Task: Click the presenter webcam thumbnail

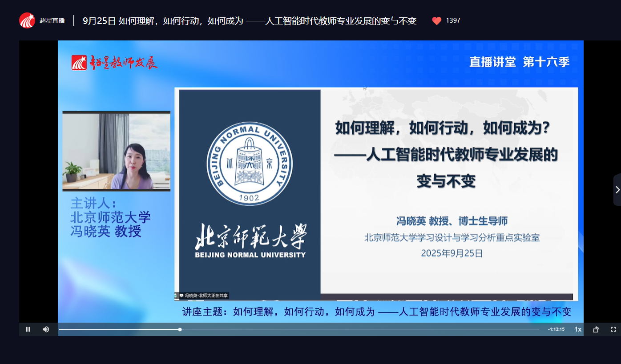Action: 117,151
